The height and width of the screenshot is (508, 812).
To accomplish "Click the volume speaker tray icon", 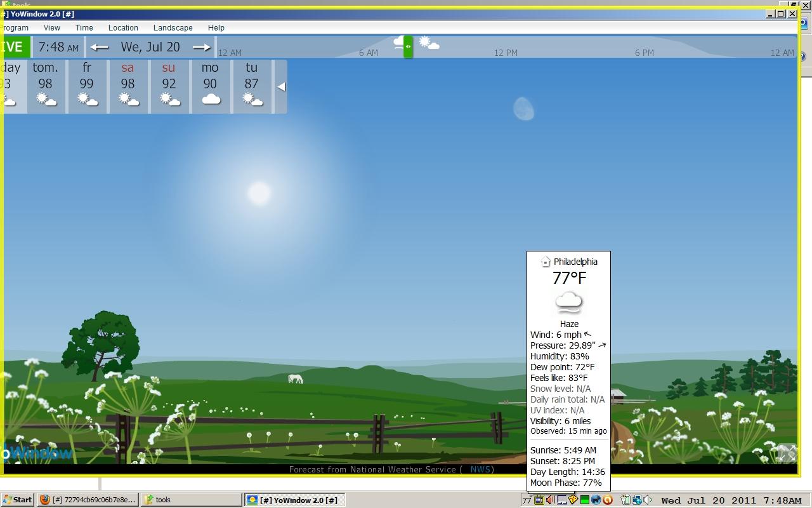I will 648,500.
